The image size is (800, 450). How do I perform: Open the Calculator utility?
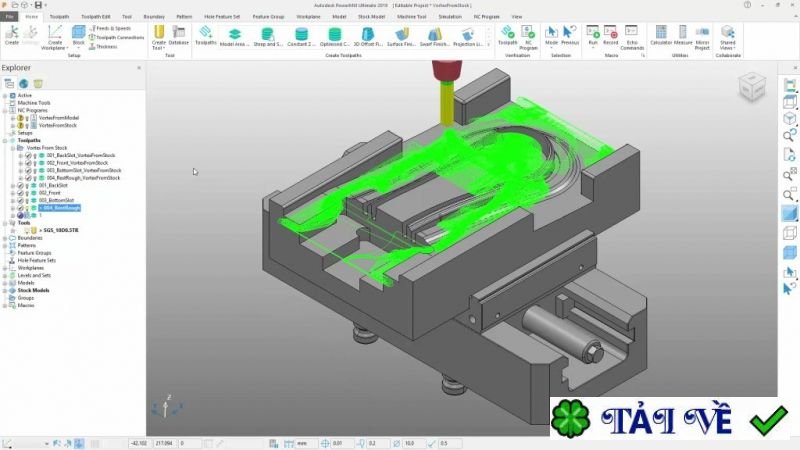661,35
